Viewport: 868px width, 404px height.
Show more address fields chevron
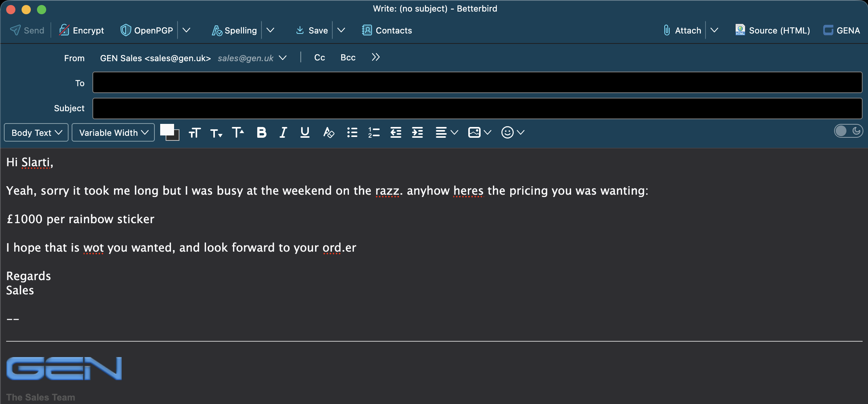376,57
